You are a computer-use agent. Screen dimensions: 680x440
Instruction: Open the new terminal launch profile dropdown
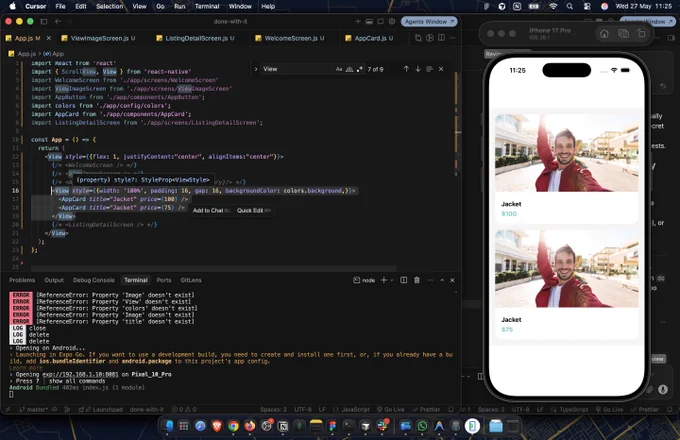[x=392, y=280]
